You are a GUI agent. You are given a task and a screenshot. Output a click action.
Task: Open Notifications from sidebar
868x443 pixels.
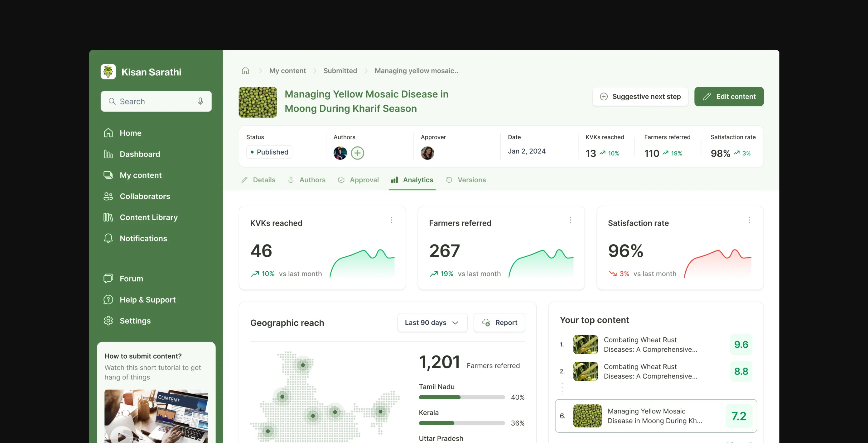pyautogui.click(x=135, y=238)
